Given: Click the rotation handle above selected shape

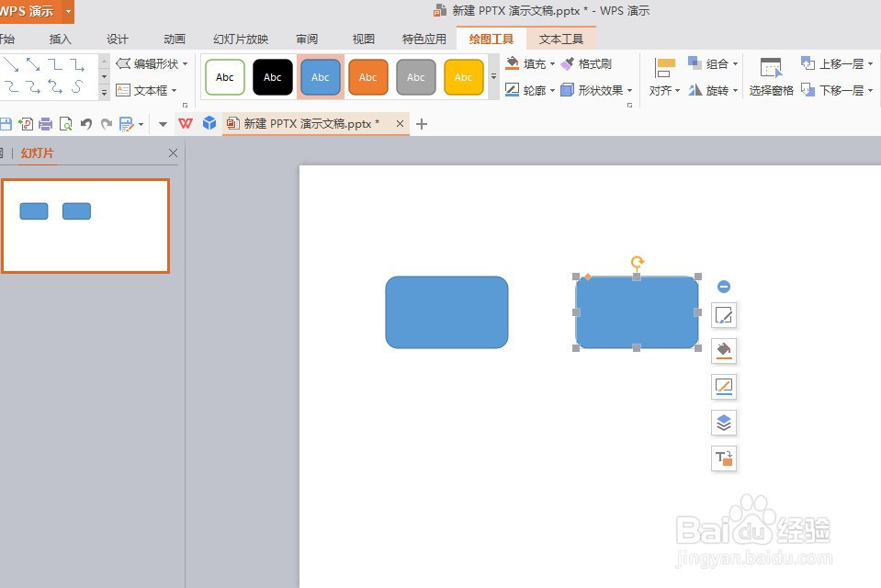Looking at the screenshot, I should (x=638, y=262).
